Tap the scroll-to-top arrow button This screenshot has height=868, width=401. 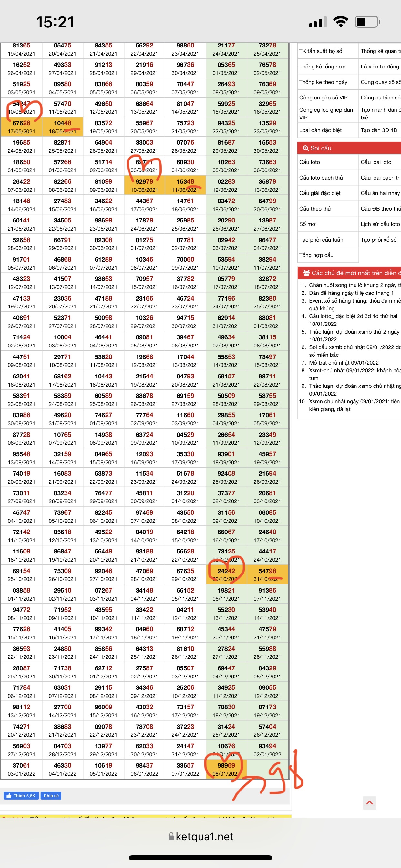pos(369,803)
